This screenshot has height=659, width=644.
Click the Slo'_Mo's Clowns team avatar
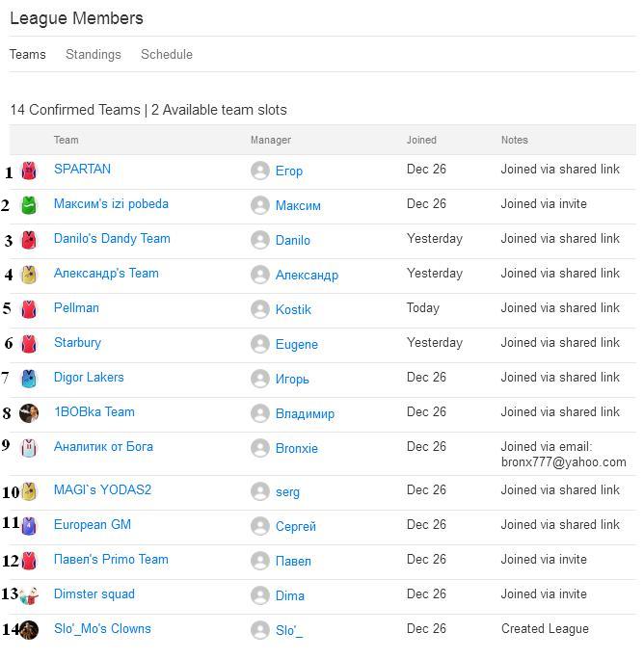29,630
